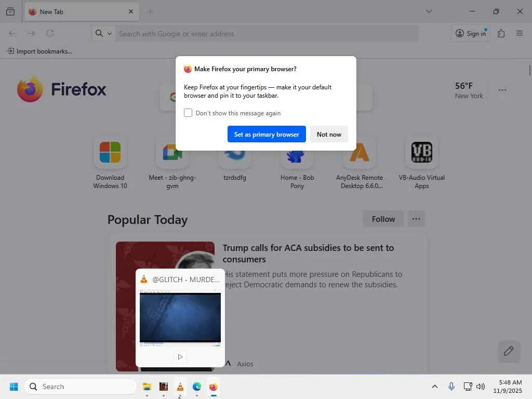The image size is (532, 399).
Task: Click the page vertical scrollbar thumb
Action: click(x=529, y=70)
